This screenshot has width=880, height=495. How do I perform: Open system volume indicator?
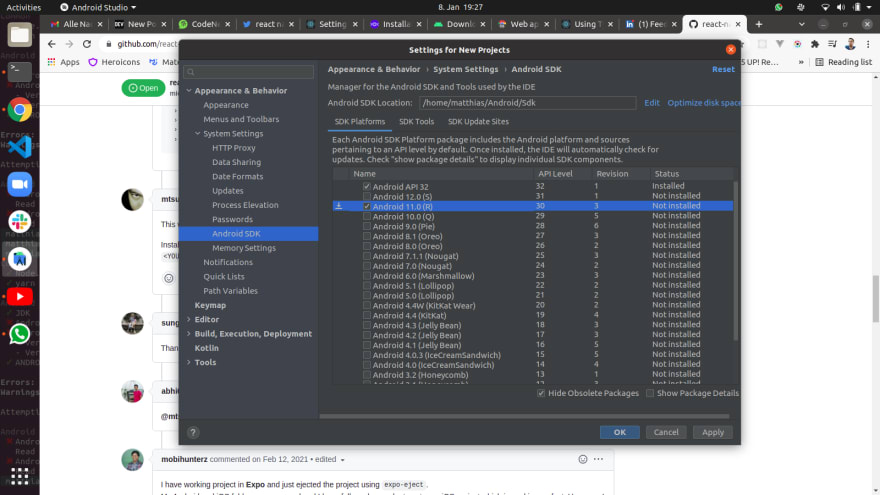coord(841,7)
